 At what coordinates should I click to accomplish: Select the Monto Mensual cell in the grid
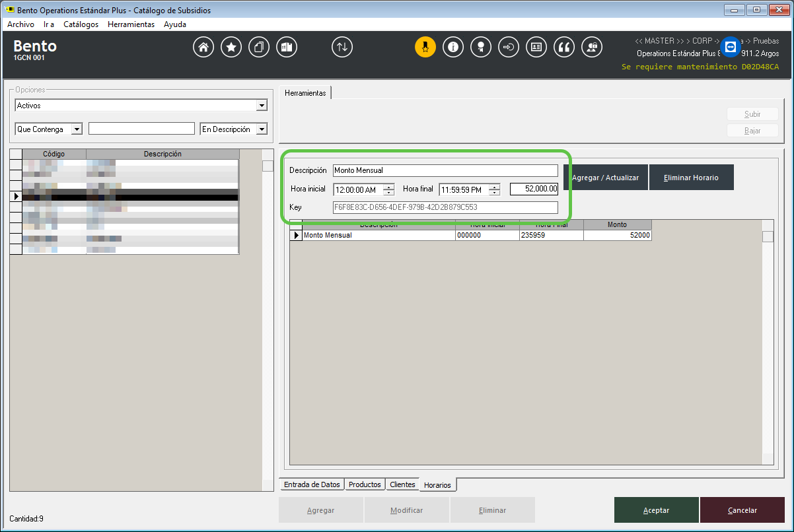(379, 235)
